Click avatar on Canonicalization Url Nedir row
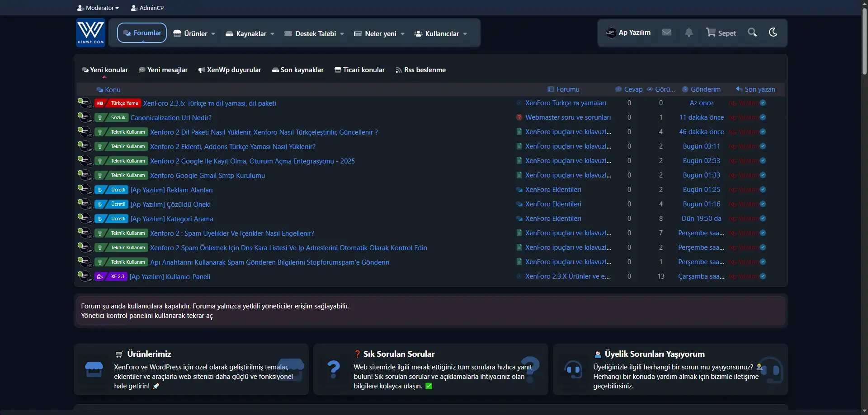This screenshot has width=868, height=415. click(85, 117)
